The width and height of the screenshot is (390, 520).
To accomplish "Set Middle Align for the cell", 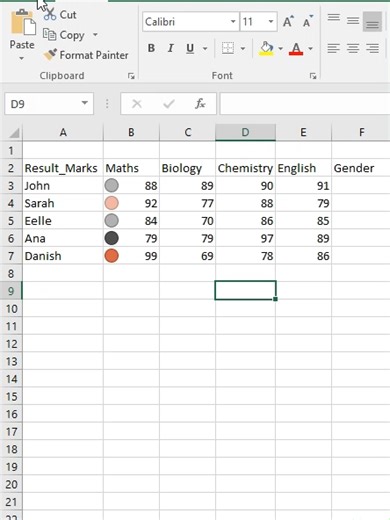I will coord(353,21).
